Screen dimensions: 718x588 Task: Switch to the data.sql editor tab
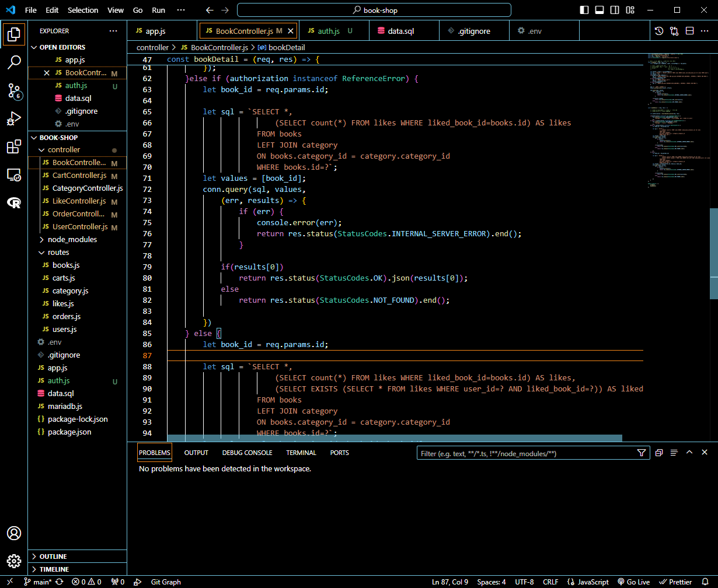[x=404, y=31]
